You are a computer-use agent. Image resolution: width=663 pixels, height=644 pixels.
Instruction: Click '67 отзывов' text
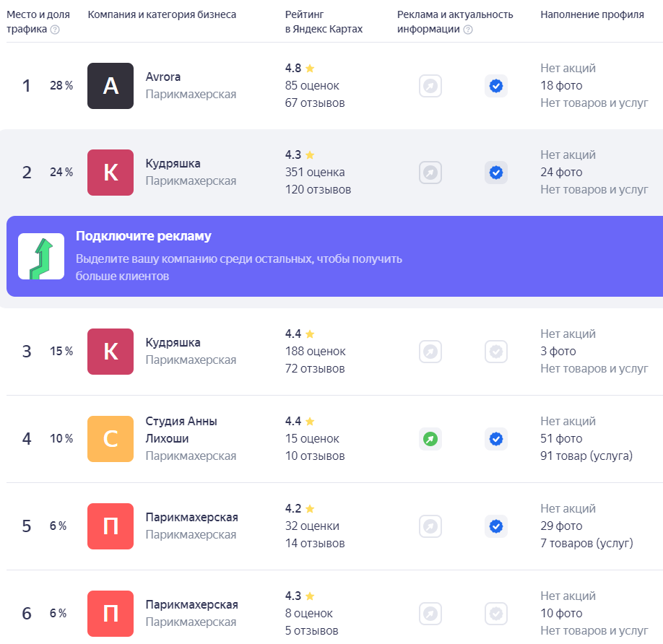pyautogui.click(x=315, y=103)
